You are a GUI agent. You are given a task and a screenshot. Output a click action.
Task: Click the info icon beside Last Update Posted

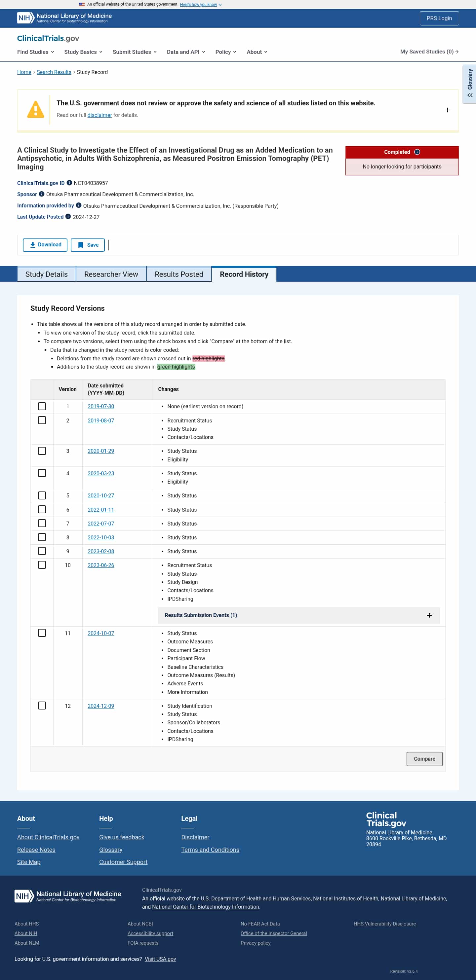point(68,217)
